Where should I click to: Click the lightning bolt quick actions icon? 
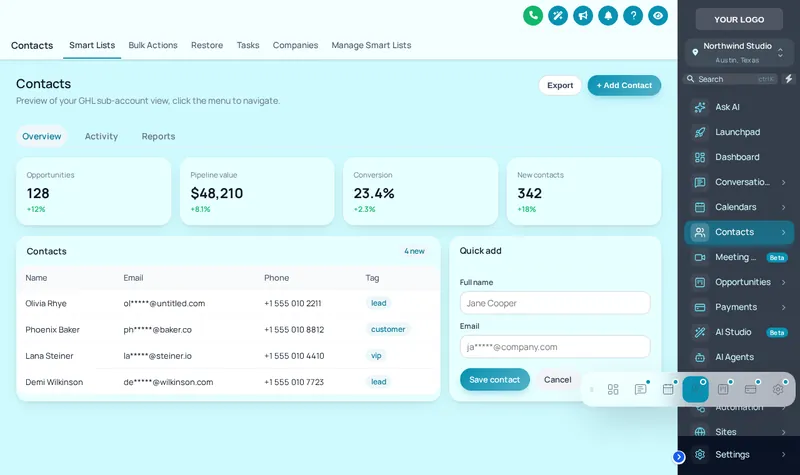(788, 79)
